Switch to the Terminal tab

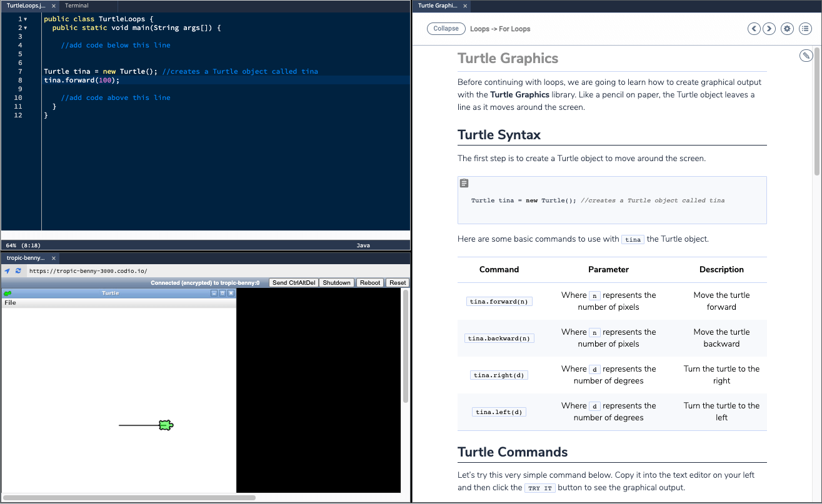pos(76,5)
